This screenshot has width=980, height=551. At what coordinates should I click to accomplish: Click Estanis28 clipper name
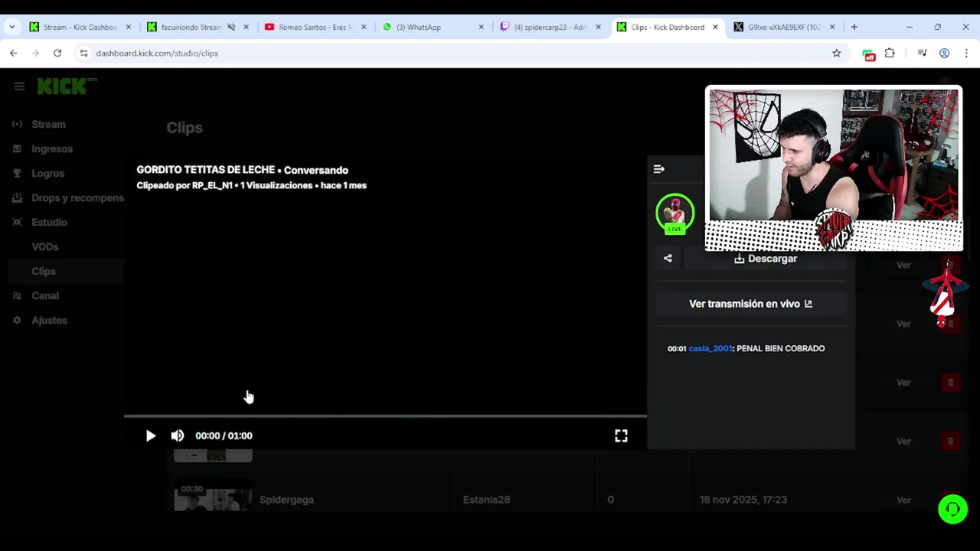(x=486, y=500)
